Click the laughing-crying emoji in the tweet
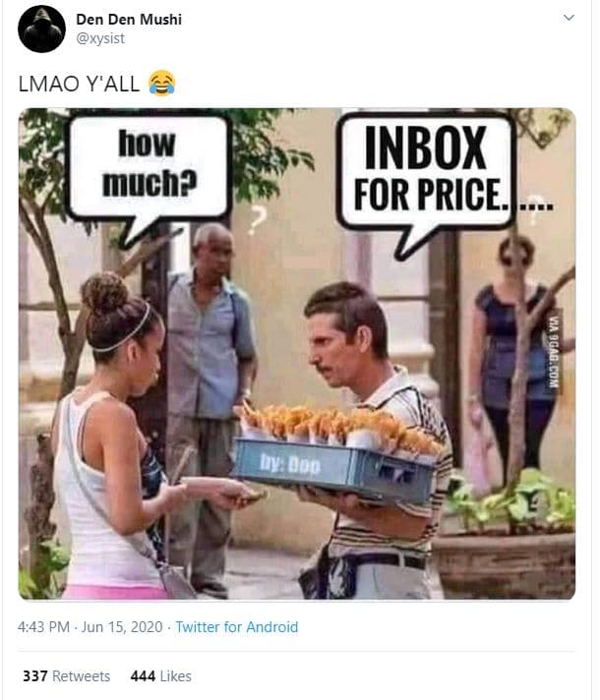The height and width of the screenshot is (700, 600). point(160,84)
